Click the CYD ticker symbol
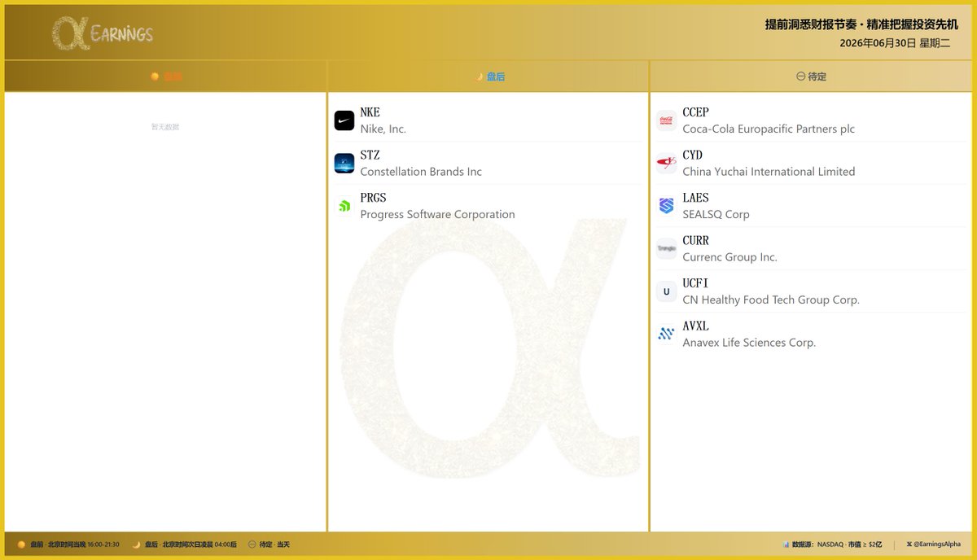The height and width of the screenshot is (560, 977). click(692, 155)
